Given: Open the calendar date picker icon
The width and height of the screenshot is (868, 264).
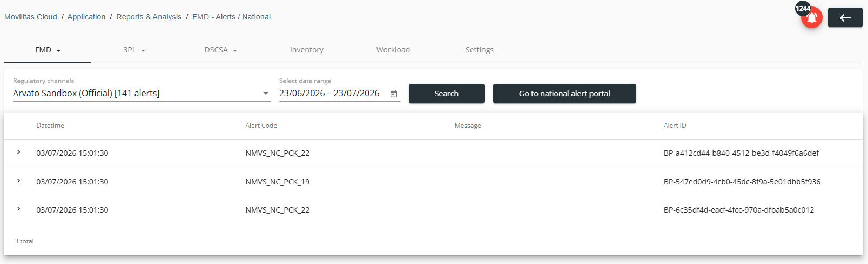Looking at the screenshot, I should point(394,94).
